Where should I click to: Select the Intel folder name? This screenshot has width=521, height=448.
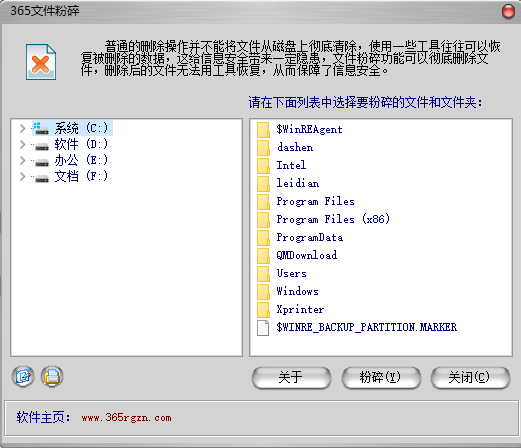point(291,165)
